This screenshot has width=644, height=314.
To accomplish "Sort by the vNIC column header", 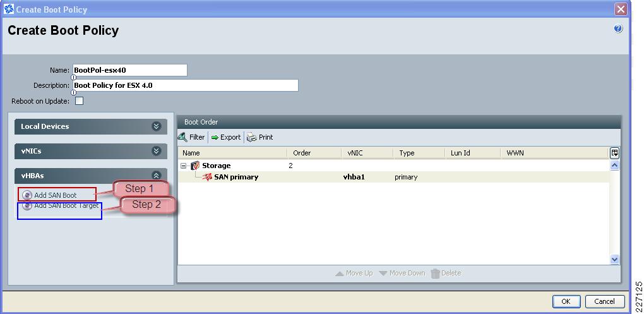I will click(x=367, y=153).
